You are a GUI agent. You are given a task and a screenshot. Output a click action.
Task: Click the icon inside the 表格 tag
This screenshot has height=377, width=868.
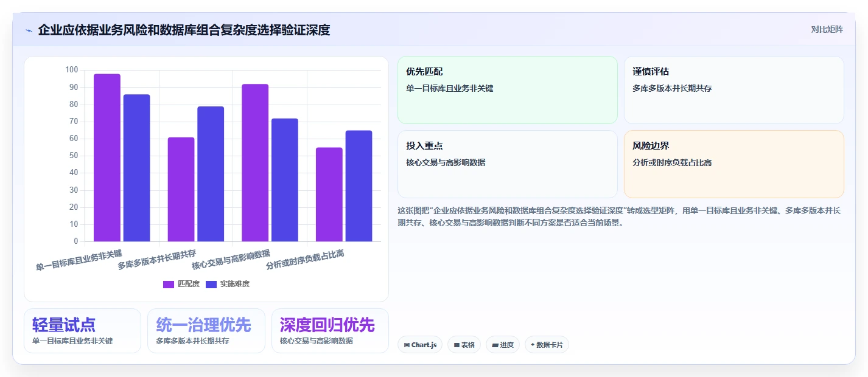click(x=457, y=345)
